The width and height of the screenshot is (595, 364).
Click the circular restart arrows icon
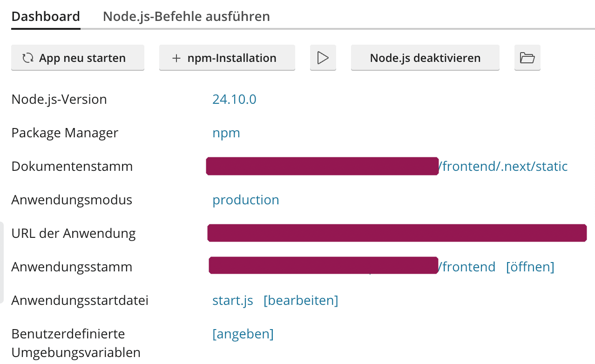click(x=28, y=58)
